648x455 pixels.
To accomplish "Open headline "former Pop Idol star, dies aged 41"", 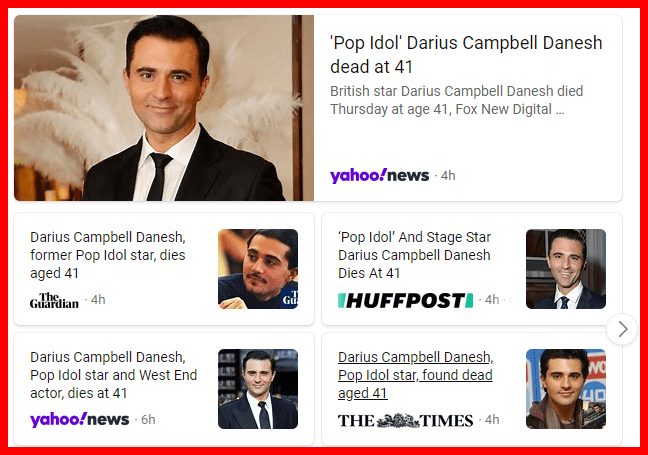I will pos(108,255).
